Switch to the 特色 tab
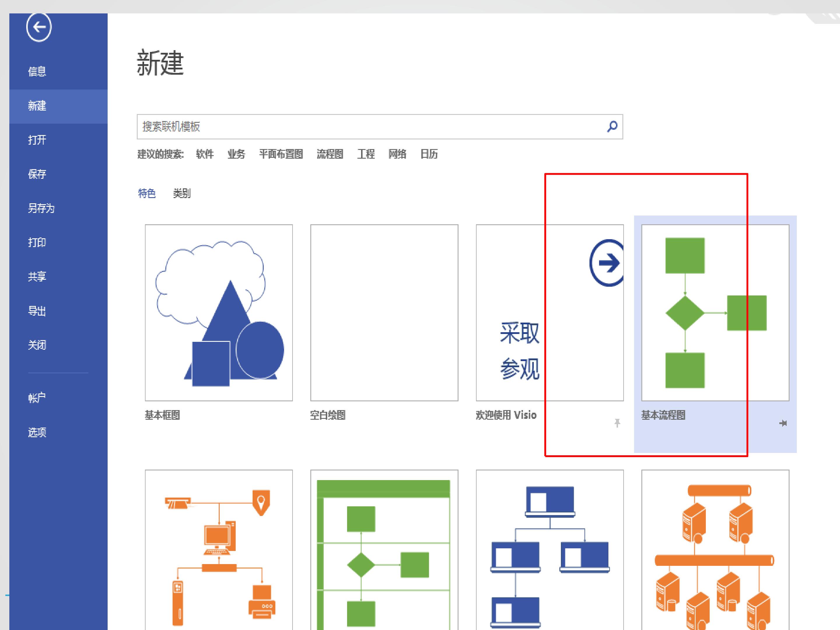The image size is (840, 630). [147, 194]
